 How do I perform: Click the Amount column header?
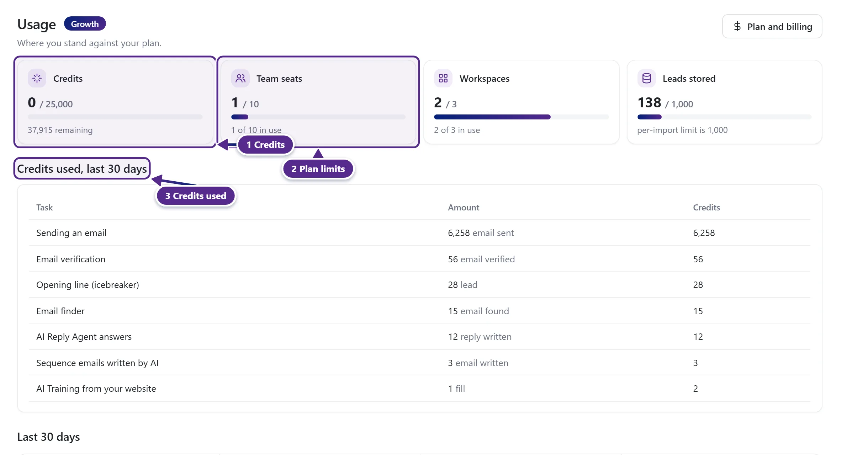[464, 208]
